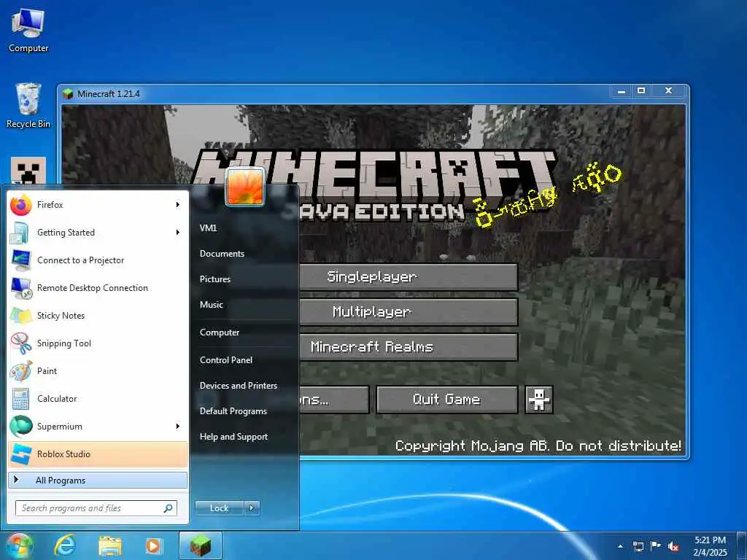Select the creeper face desktop icon

pyautogui.click(x=28, y=171)
